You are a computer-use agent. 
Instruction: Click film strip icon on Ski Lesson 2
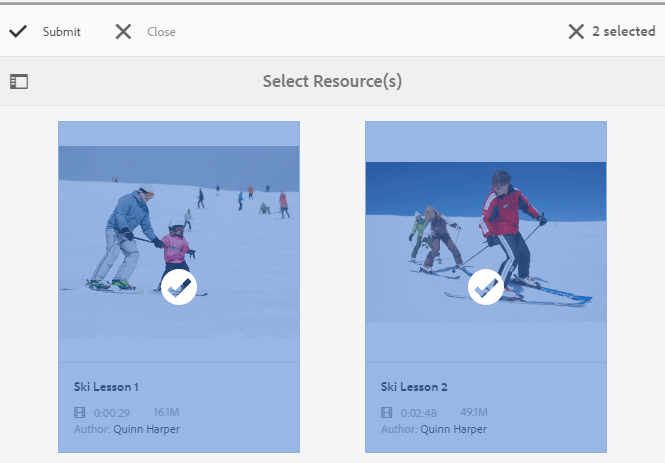[x=387, y=412]
